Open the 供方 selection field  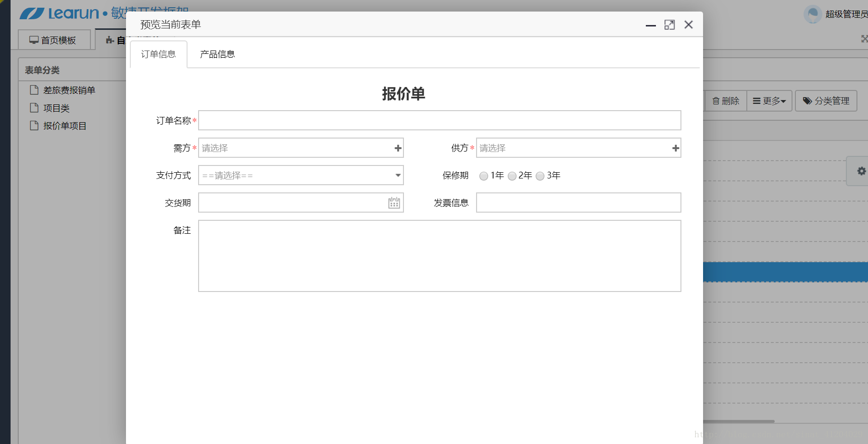coord(579,148)
